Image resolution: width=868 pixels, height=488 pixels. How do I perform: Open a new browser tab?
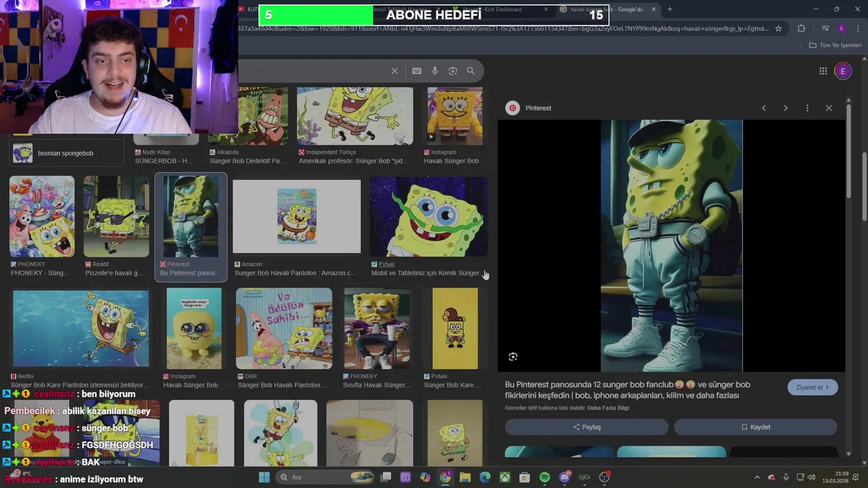coord(669,9)
